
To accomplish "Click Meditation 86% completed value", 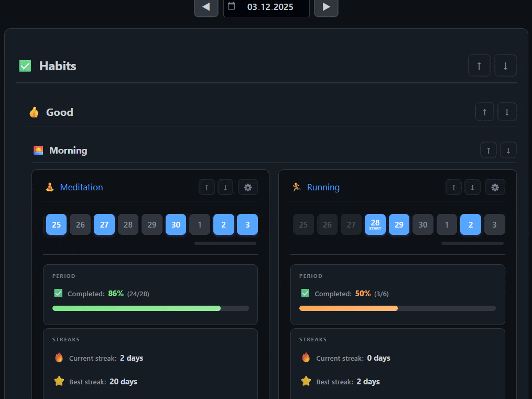I will pyautogui.click(x=116, y=294).
